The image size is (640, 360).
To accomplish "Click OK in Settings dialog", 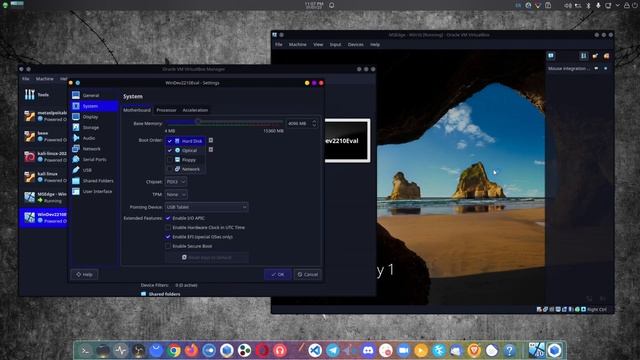I will point(278,274).
